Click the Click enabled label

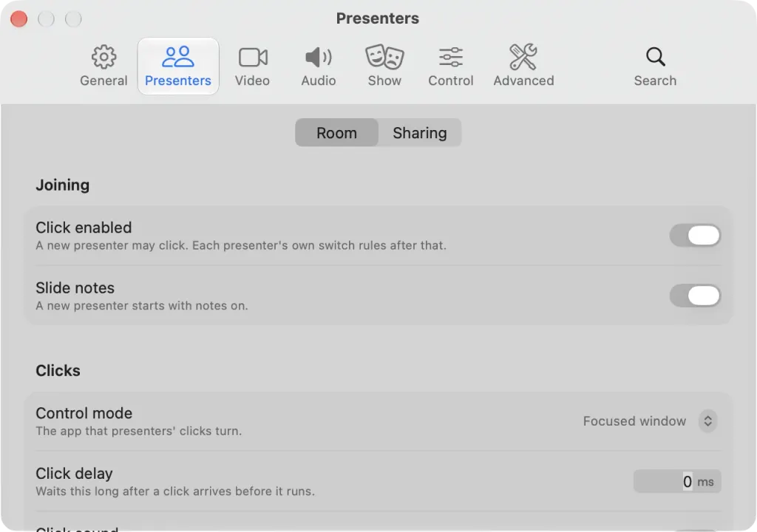[x=84, y=228]
